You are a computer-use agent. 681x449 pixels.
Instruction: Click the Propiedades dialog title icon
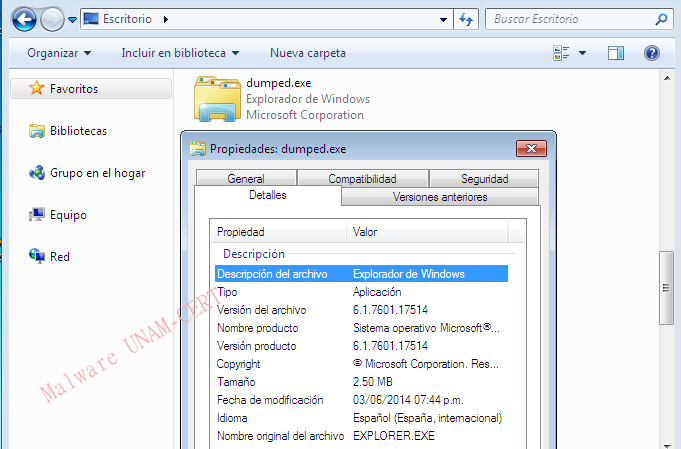click(198, 149)
